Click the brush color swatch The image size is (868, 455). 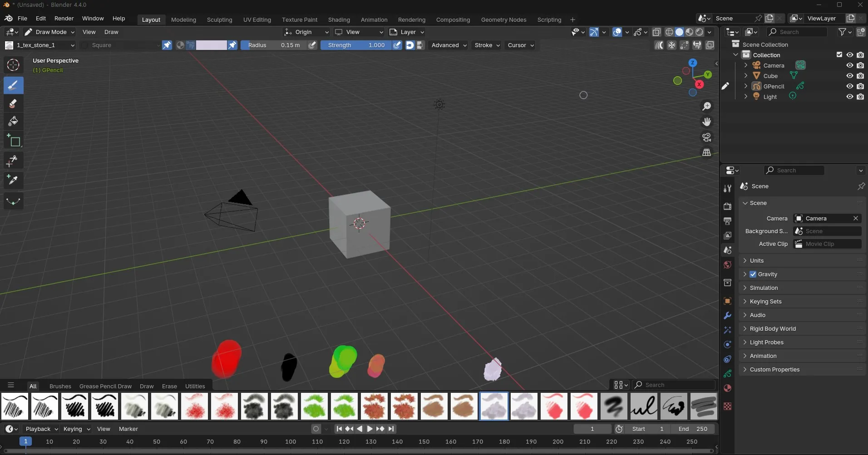[211, 45]
